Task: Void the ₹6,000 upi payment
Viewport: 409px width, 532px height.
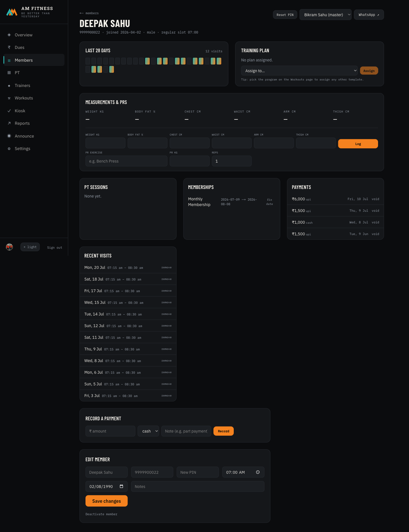Action: tap(375, 199)
